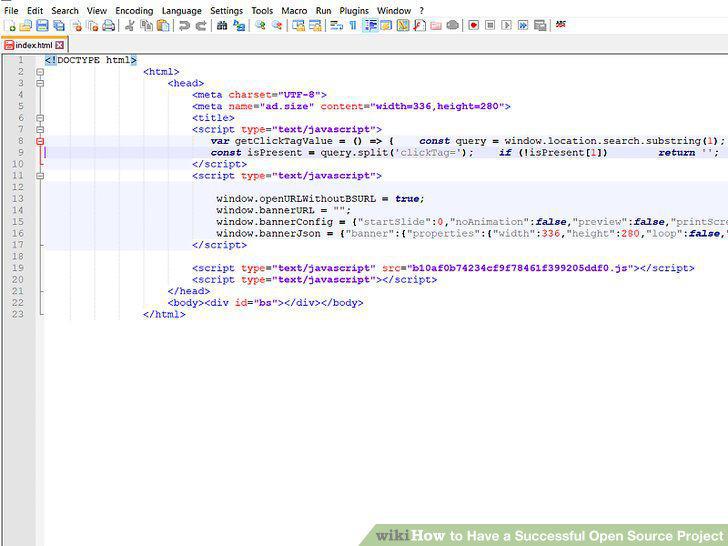Open the ? help menu

point(422,10)
